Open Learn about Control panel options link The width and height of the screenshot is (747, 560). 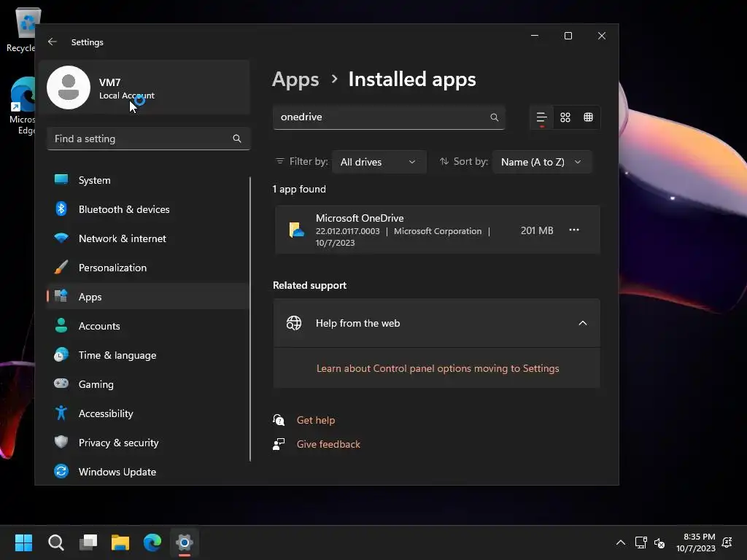438,368
